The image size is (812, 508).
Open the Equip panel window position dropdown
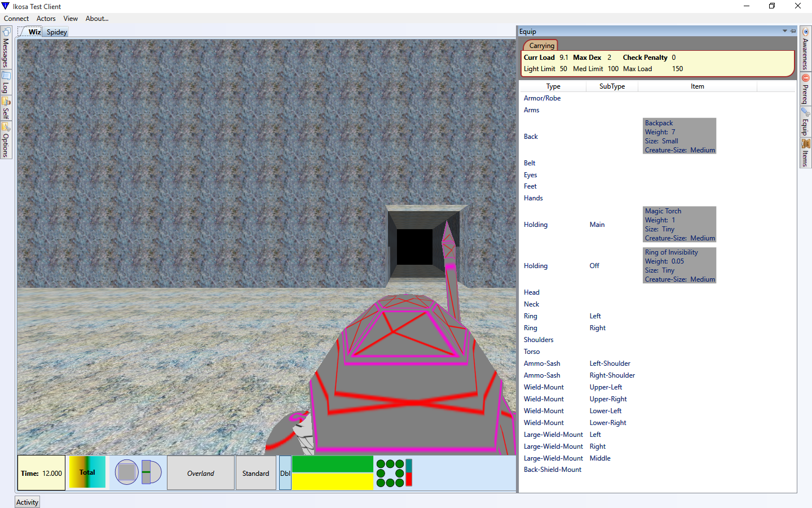[784, 31]
